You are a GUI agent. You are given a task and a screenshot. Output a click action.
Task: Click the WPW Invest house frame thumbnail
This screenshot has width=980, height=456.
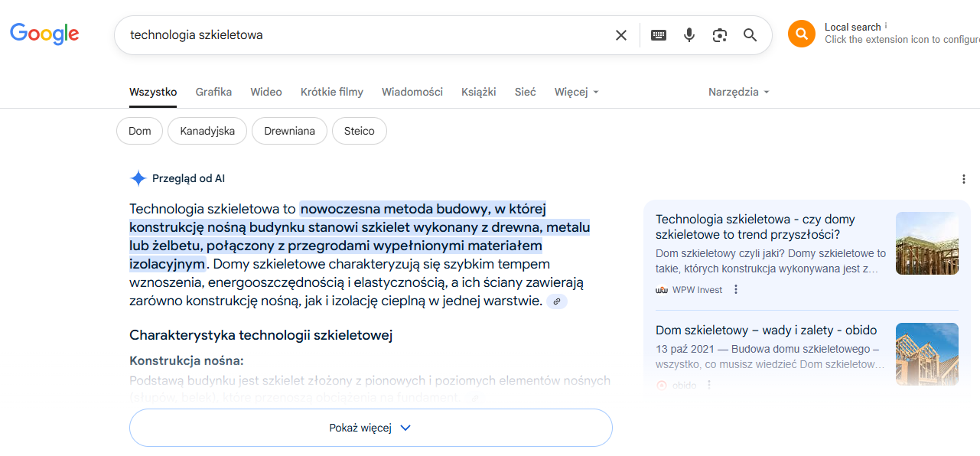[926, 243]
